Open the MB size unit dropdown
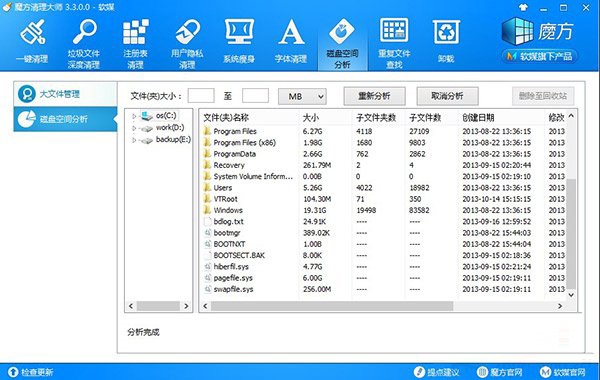The height and width of the screenshot is (380, 600). tap(302, 96)
